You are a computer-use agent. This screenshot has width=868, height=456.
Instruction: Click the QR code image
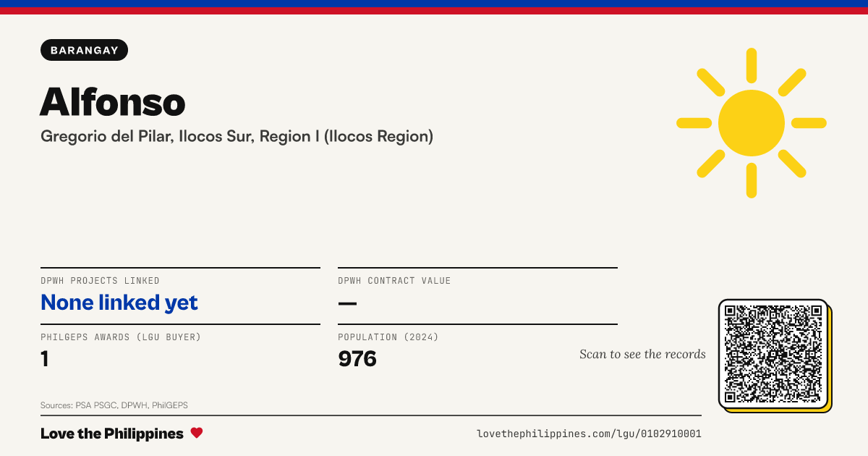coord(774,354)
